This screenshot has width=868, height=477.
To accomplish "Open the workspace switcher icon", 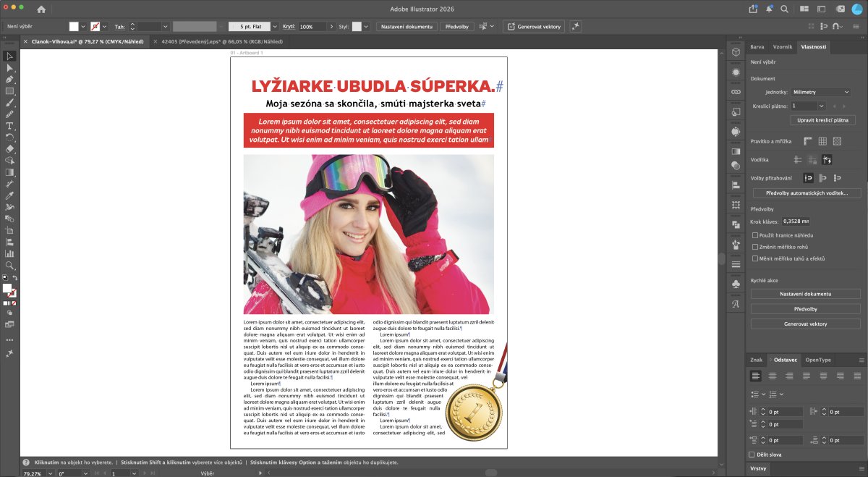I will tap(823, 9).
